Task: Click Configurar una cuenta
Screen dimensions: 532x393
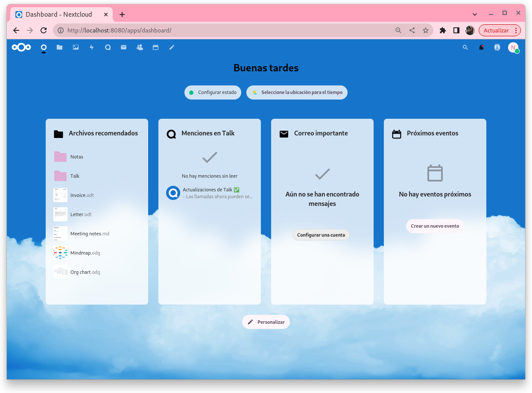Action: 321,235
